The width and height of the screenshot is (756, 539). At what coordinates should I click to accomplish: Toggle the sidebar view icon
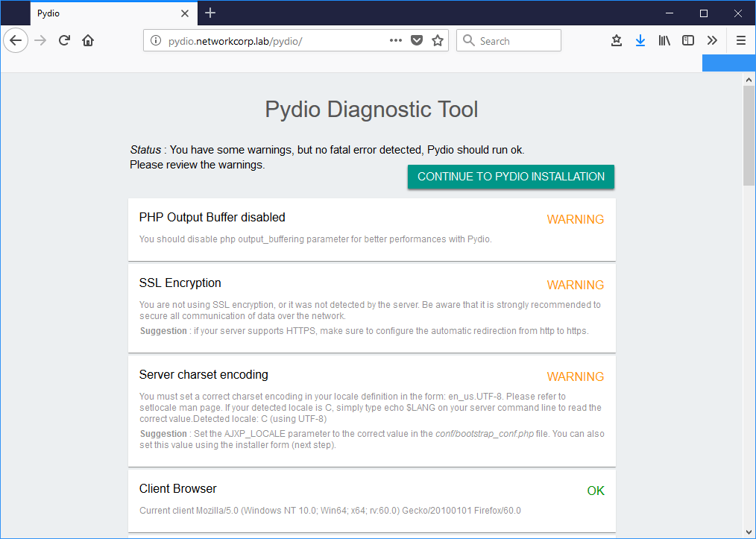pyautogui.click(x=688, y=40)
